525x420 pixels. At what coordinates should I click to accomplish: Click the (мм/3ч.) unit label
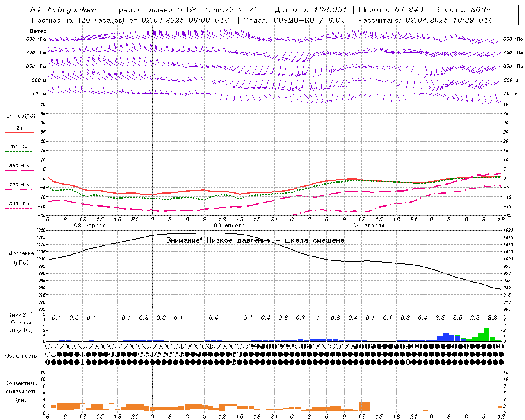click(21, 315)
